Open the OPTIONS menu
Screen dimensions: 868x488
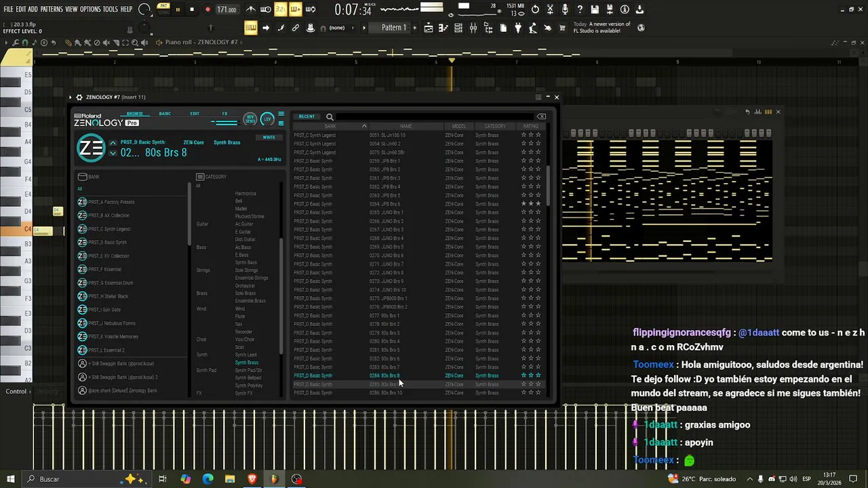point(90,9)
